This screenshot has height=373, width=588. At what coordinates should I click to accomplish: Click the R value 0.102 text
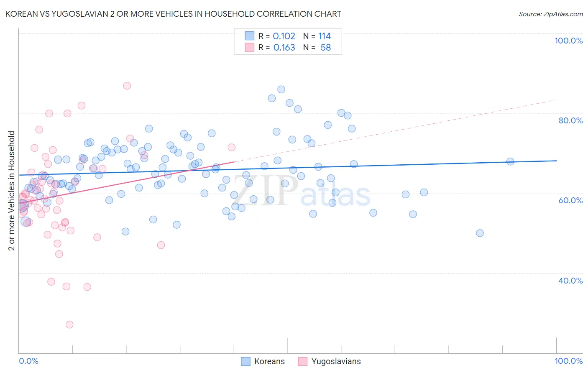tap(284, 36)
